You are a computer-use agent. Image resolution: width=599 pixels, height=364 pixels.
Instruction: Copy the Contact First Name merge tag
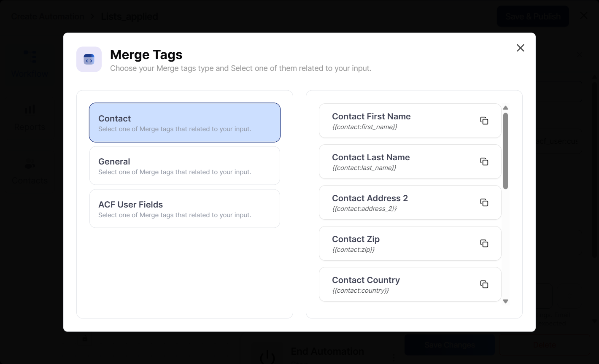pos(484,121)
